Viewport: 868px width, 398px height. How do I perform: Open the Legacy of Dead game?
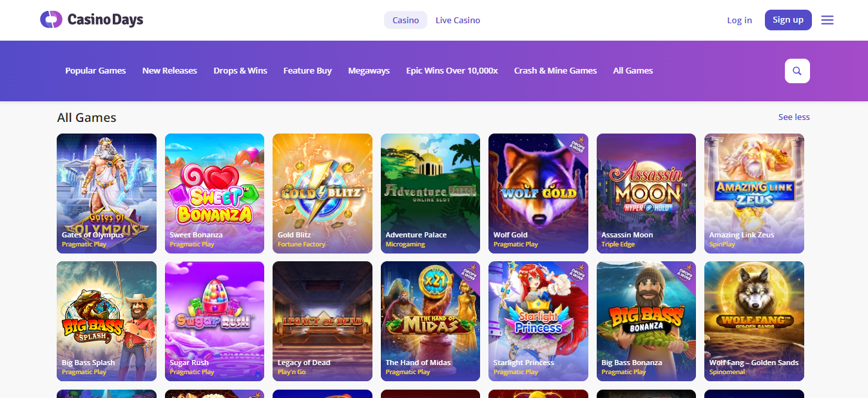(322, 321)
